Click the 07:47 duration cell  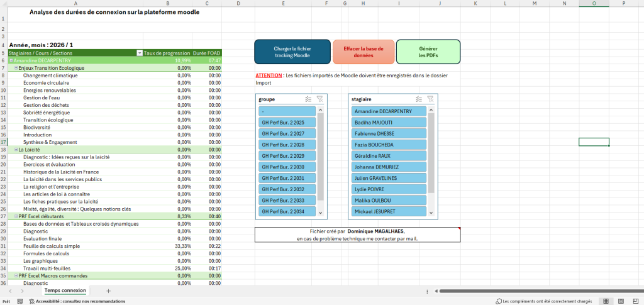[206, 60]
